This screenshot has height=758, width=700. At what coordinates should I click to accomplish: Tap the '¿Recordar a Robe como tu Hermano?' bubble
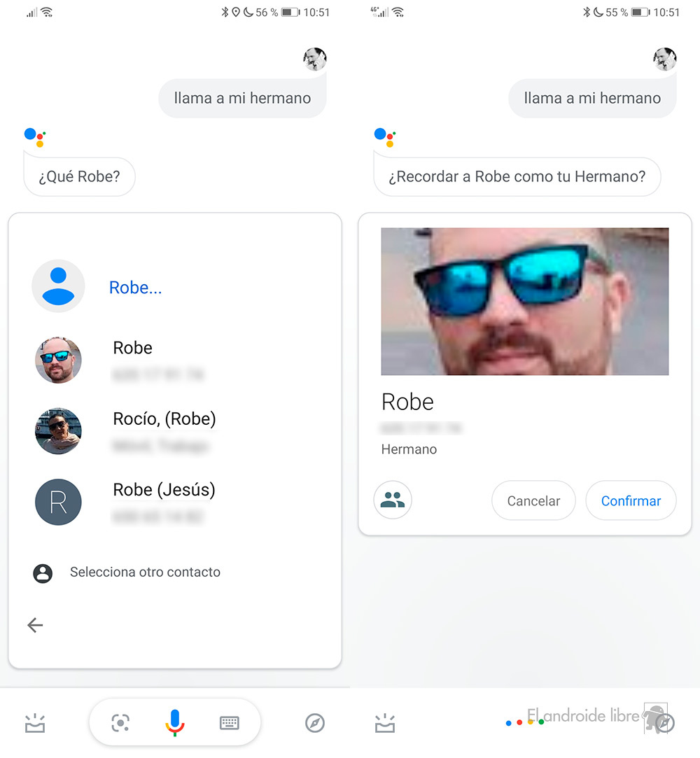(517, 176)
